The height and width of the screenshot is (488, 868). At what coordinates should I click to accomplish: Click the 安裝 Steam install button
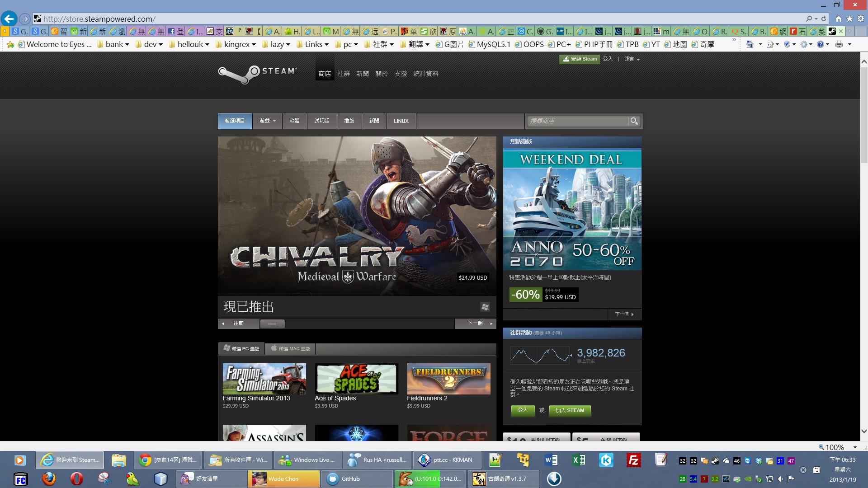(x=580, y=59)
